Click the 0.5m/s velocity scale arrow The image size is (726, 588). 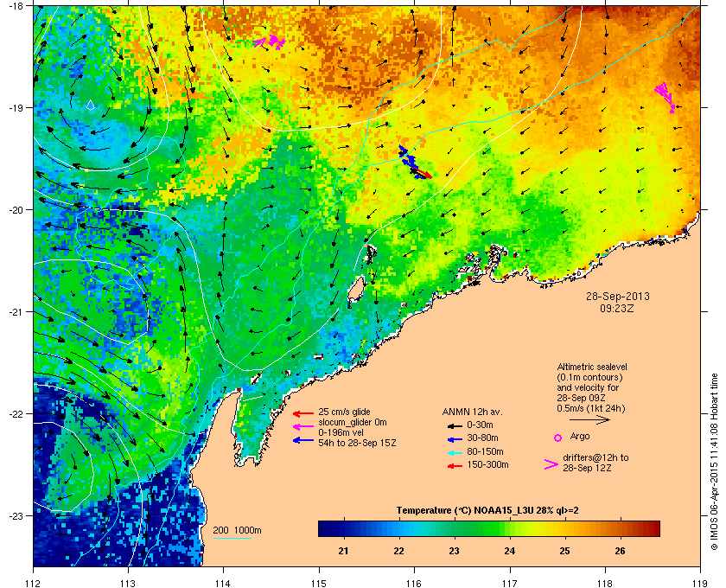pos(589,420)
